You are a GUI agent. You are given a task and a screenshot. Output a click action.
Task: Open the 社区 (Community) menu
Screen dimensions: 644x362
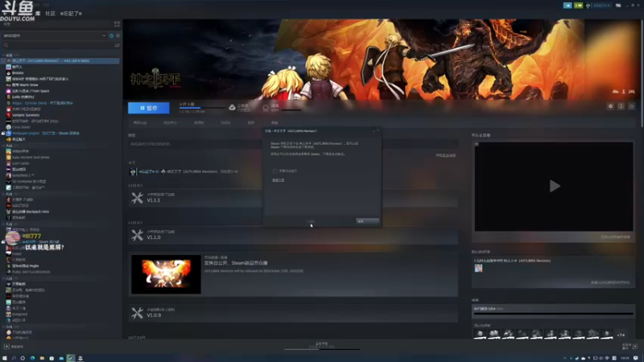[51, 14]
